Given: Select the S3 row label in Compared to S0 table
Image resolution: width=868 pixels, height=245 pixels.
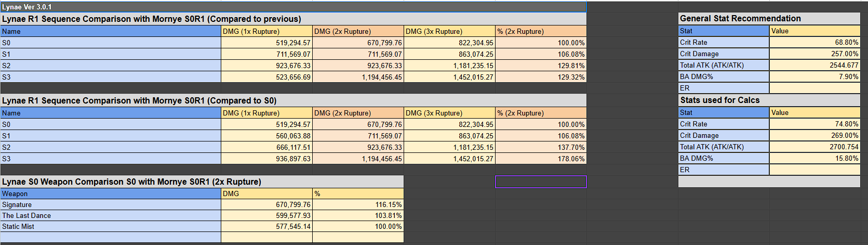Looking at the screenshot, I should pyautogui.click(x=111, y=159).
